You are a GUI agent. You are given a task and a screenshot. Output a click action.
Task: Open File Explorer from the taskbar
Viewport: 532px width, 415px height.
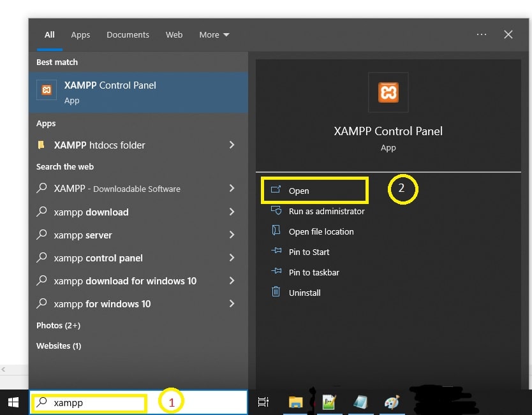pos(295,402)
